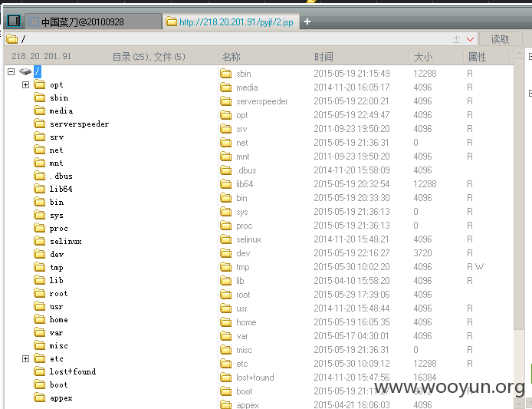This screenshot has height=409, width=532.
Task: Click proc folder icon in tree
Action: (40, 228)
